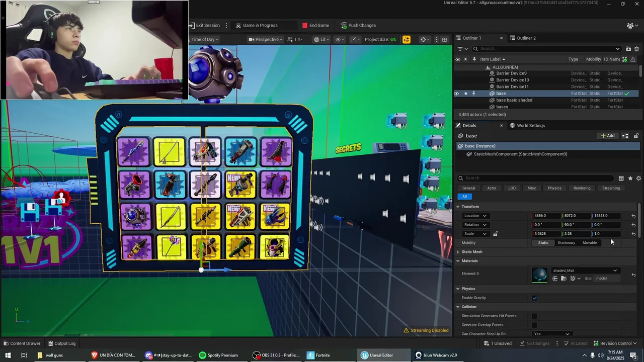Expand the Static Mesh section
Image resolution: width=644 pixels, height=362 pixels.
(x=458, y=252)
